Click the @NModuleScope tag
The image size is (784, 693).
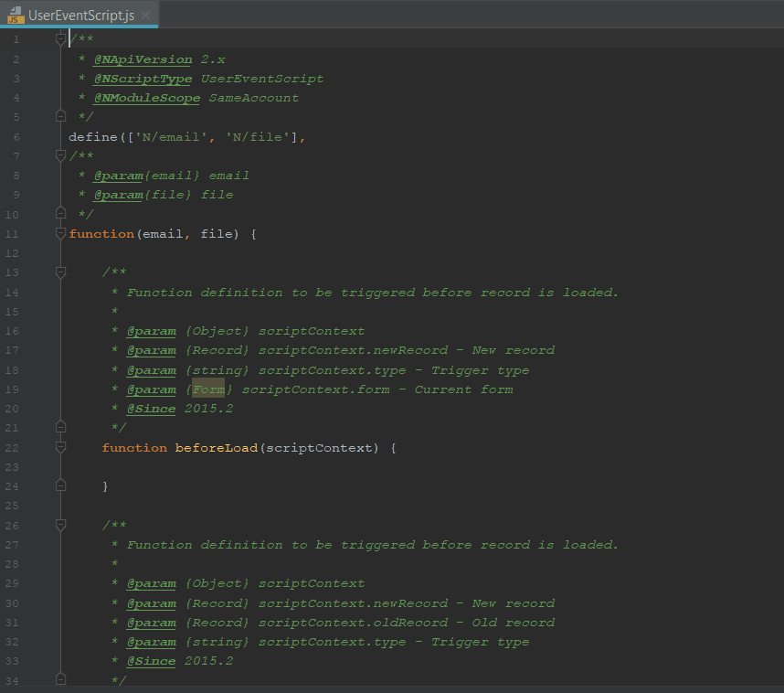pyautogui.click(x=147, y=98)
